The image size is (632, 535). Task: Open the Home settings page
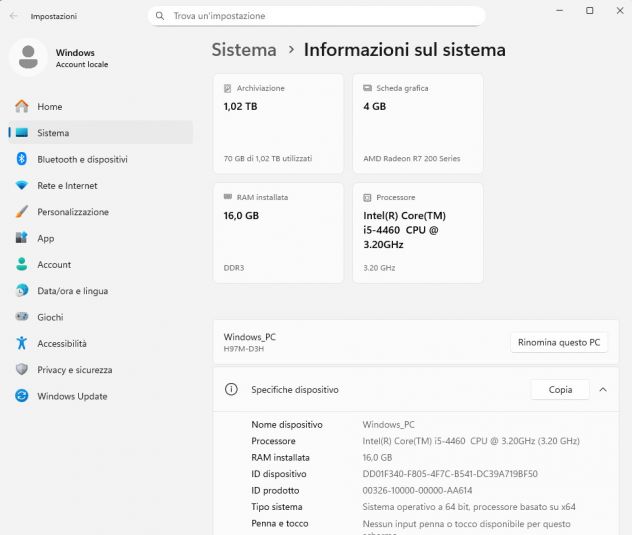coord(101,106)
